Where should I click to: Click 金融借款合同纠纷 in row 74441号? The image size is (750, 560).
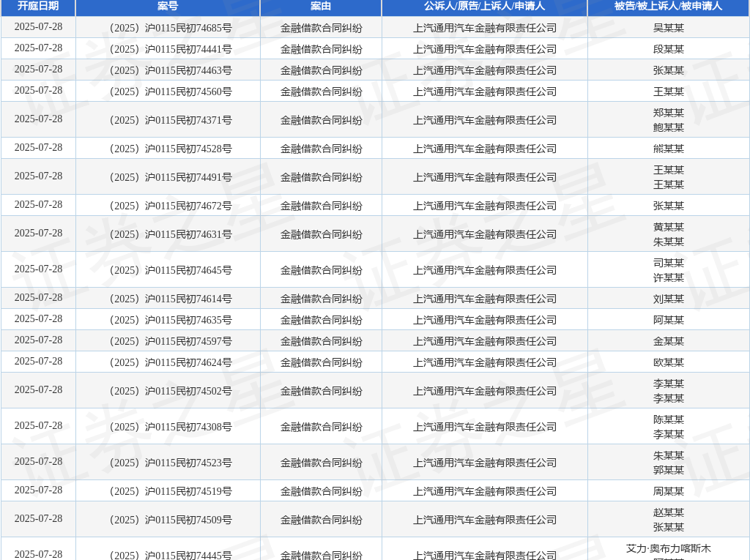[x=321, y=49]
